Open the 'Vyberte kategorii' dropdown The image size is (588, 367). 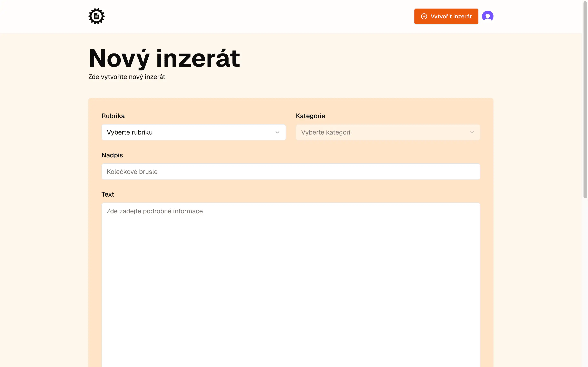pos(388,132)
